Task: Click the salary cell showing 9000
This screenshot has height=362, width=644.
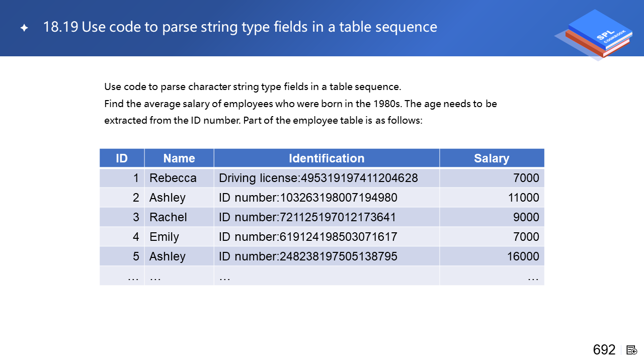Action: pyautogui.click(x=526, y=217)
